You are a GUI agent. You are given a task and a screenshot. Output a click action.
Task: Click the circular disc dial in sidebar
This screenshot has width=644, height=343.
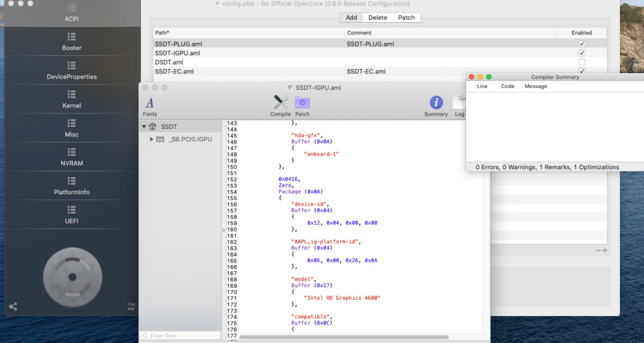click(72, 277)
